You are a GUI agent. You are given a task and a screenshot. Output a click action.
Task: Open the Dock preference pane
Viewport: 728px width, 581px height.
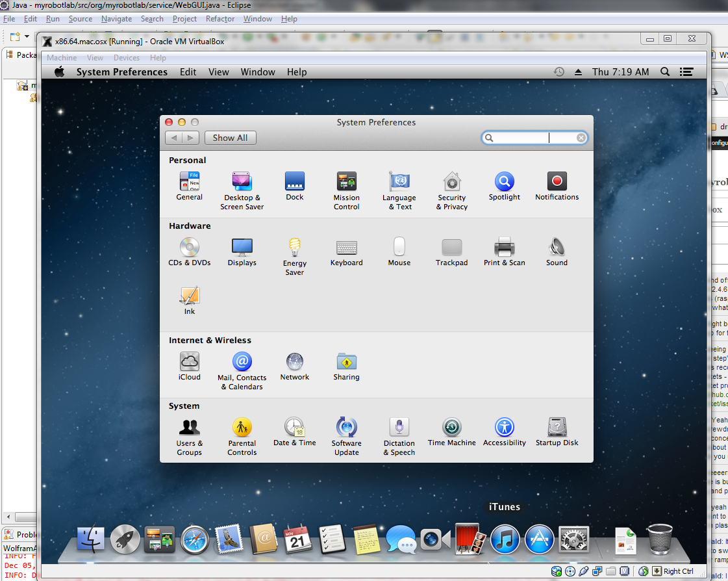pos(295,186)
